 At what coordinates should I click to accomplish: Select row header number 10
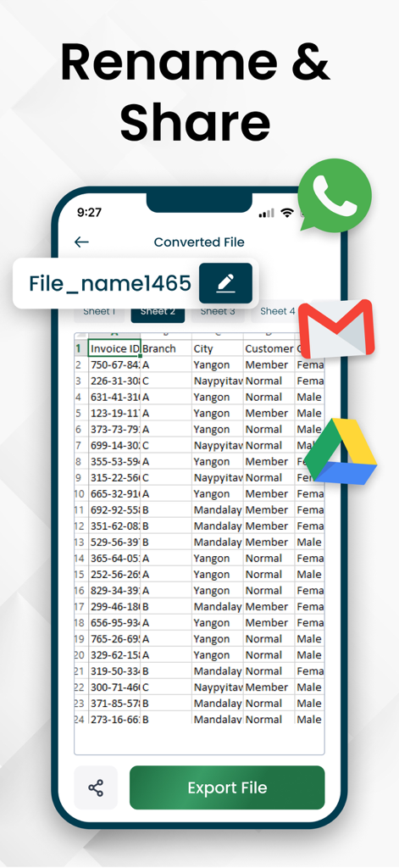(80, 494)
